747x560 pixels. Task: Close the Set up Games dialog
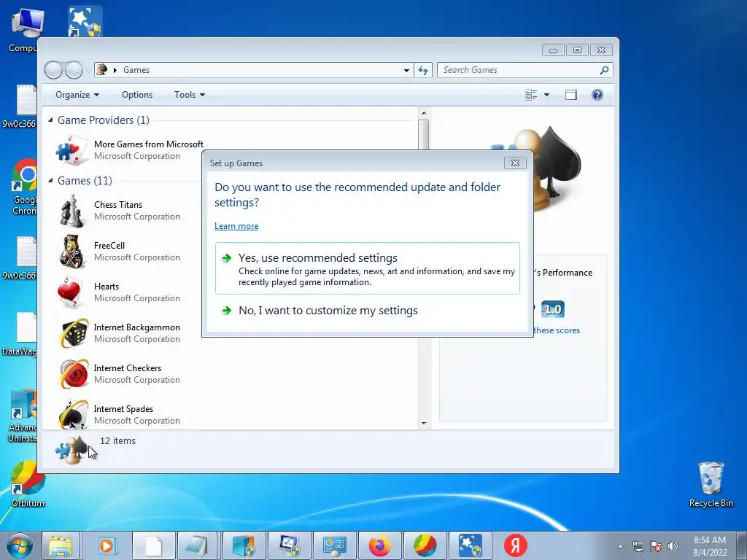[515, 163]
